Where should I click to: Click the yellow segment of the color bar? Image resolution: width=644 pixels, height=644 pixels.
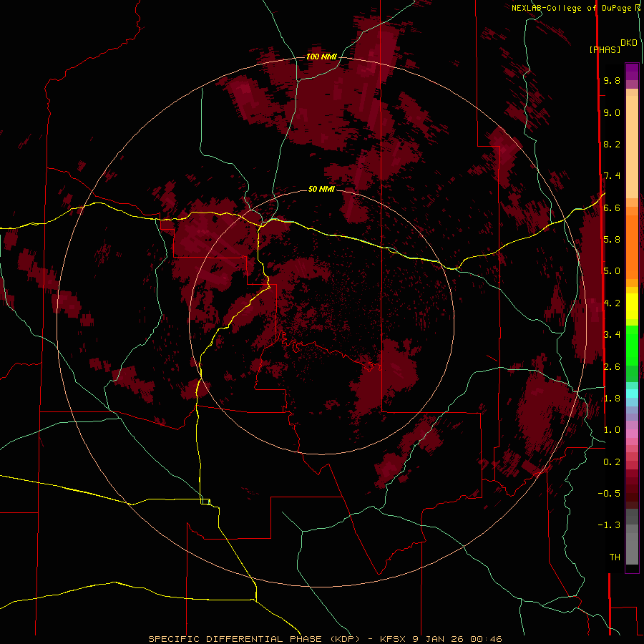click(x=632, y=306)
